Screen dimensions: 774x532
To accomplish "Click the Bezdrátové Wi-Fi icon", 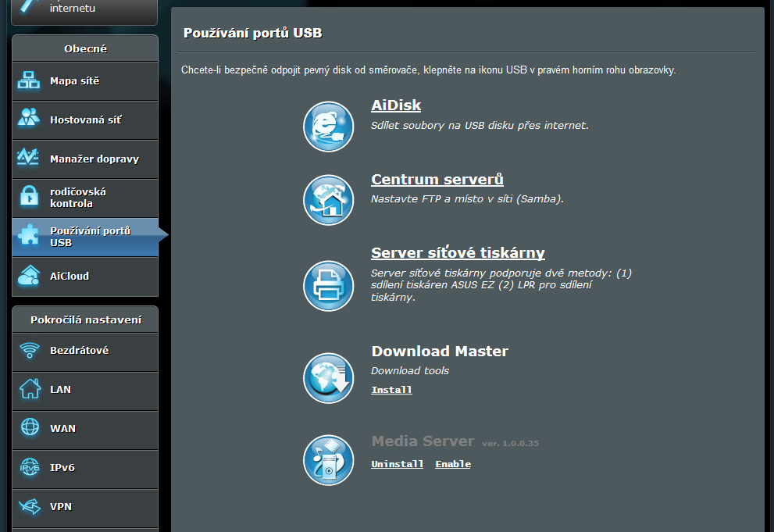I will tap(29, 351).
